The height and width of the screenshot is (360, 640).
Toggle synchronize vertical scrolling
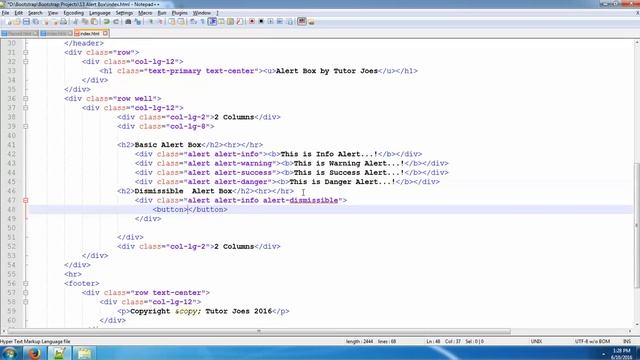[172, 22]
